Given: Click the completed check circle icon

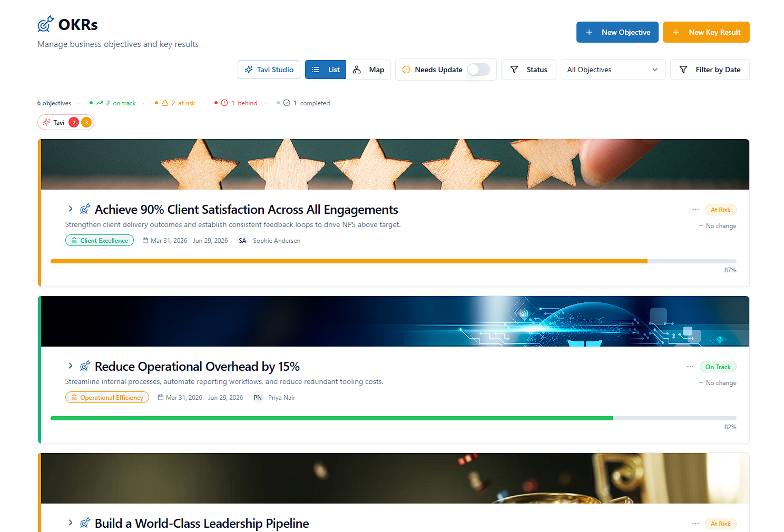Looking at the screenshot, I should 287,103.
